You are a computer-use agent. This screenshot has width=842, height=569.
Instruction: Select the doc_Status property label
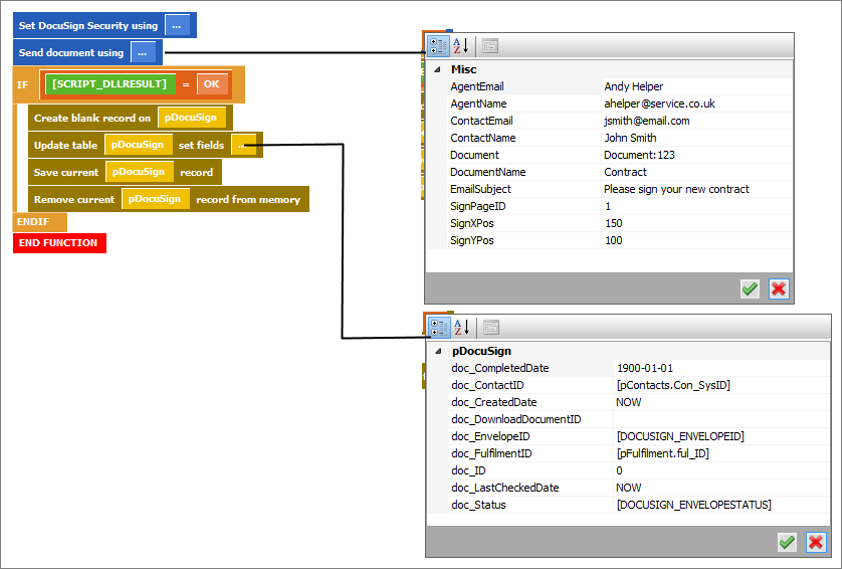click(x=478, y=505)
